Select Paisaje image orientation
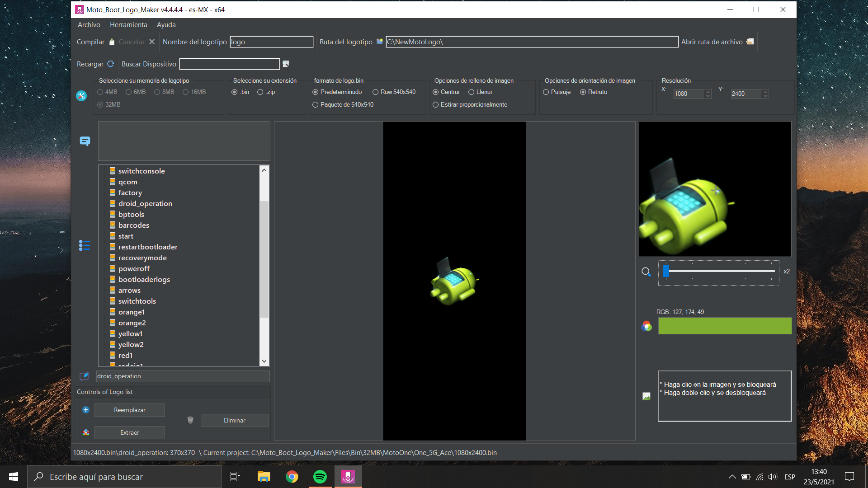This screenshot has height=488, width=868. [x=546, y=92]
